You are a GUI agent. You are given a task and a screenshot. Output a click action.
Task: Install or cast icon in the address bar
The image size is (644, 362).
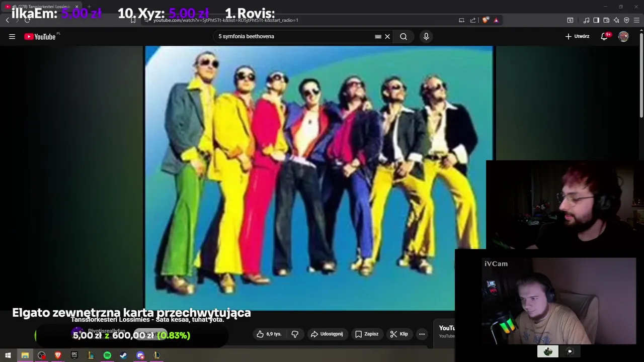click(x=461, y=20)
